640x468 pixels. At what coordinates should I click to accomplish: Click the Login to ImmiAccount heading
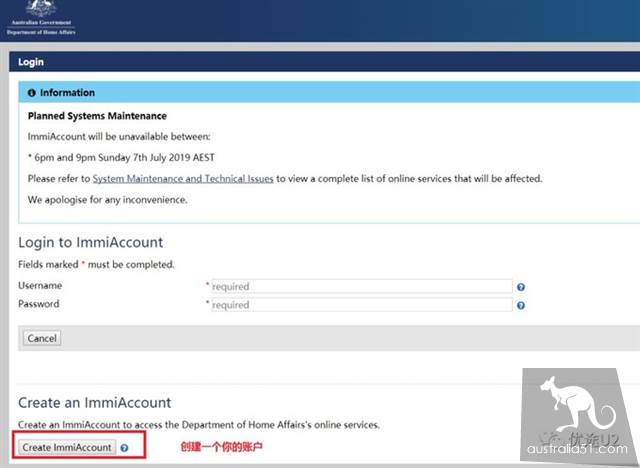coord(91,242)
